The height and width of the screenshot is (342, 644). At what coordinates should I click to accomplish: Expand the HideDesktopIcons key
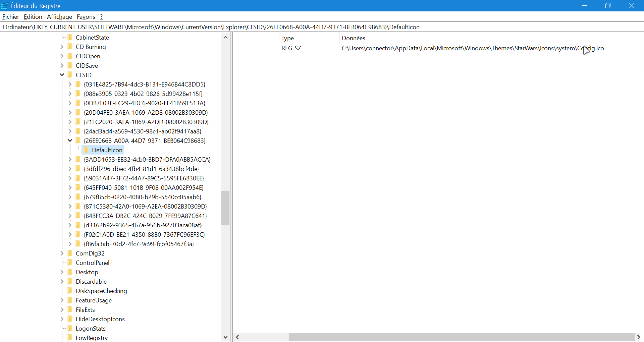62,319
